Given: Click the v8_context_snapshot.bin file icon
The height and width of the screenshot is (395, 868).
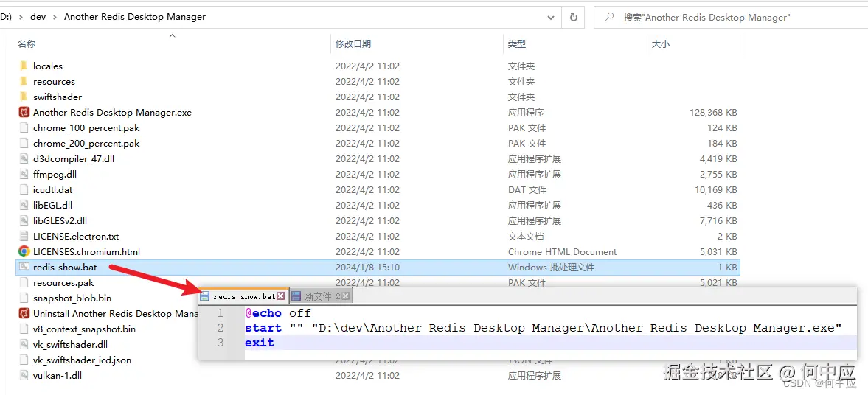Looking at the screenshot, I should tap(24, 329).
